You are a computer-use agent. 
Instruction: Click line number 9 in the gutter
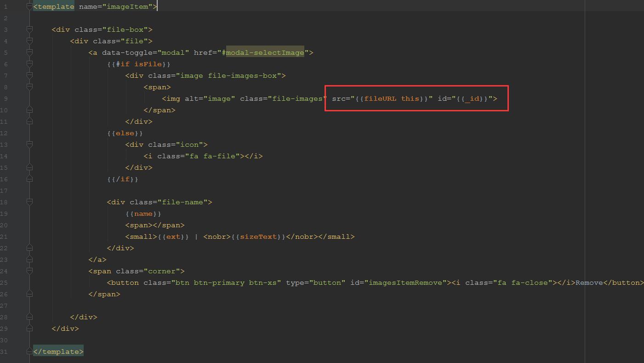point(6,98)
